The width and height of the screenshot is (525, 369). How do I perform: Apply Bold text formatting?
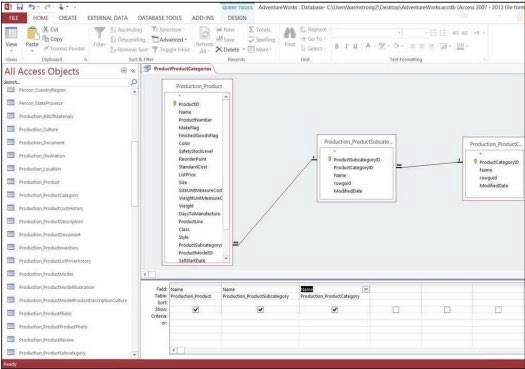click(x=337, y=46)
